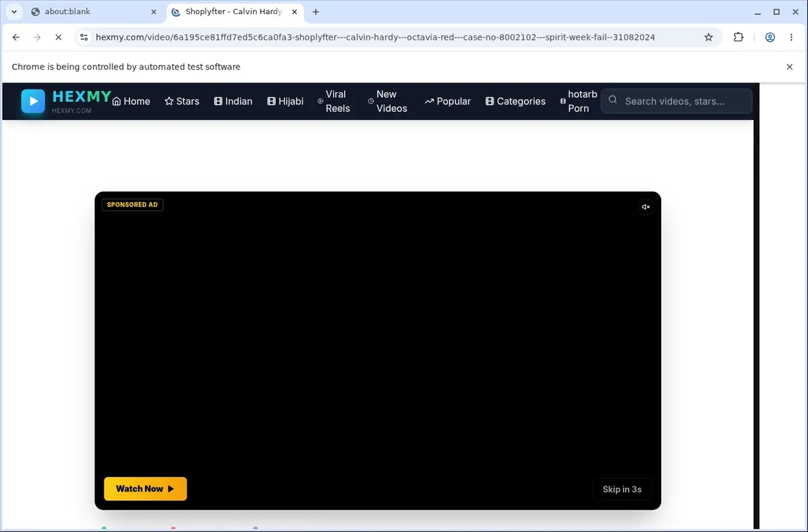Go to the Stars page
This screenshot has height=532, width=808.
tap(182, 101)
